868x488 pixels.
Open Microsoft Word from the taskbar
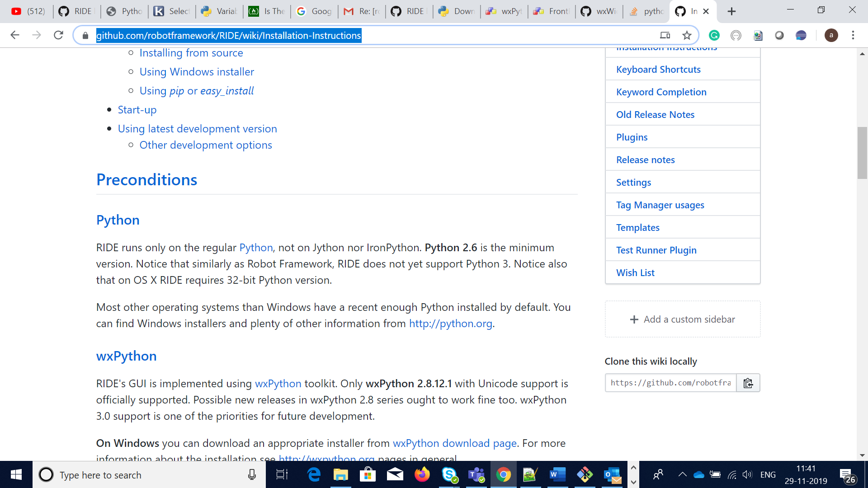coord(558,475)
